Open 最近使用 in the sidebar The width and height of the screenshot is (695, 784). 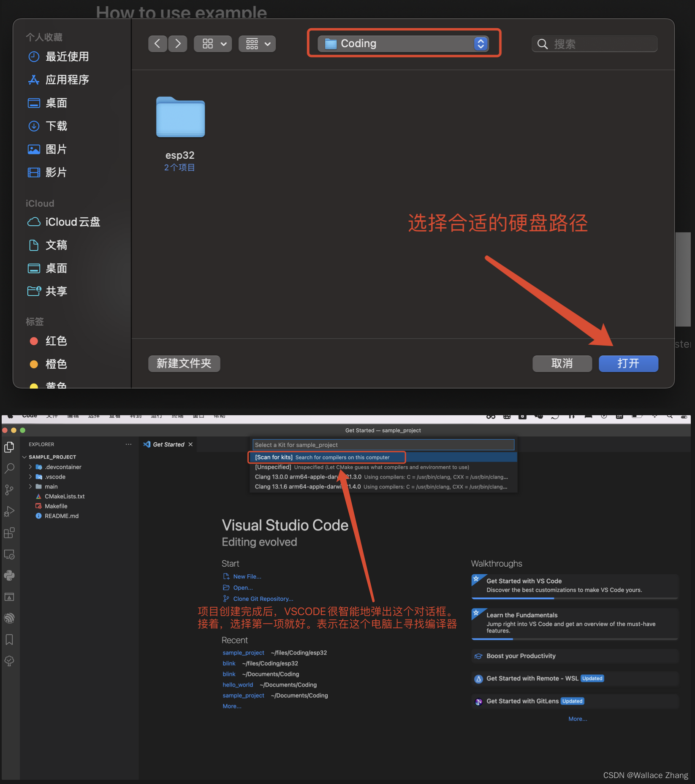coord(58,57)
